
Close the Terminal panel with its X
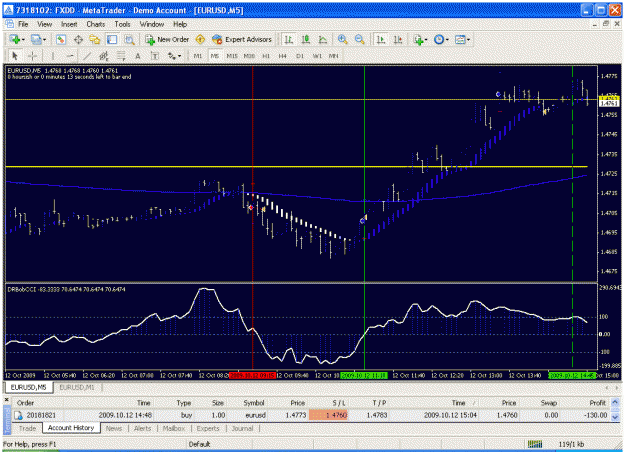click(x=6, y=399)
